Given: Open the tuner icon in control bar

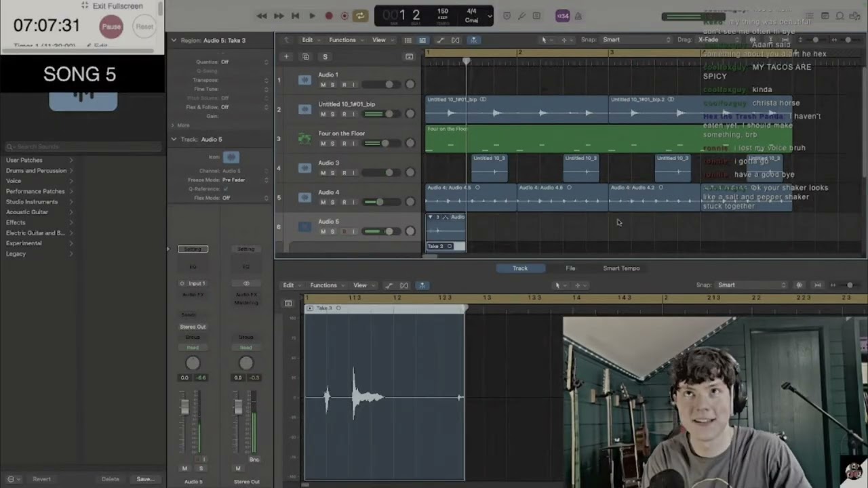Looking at the screenshot, I should [521, 16].
